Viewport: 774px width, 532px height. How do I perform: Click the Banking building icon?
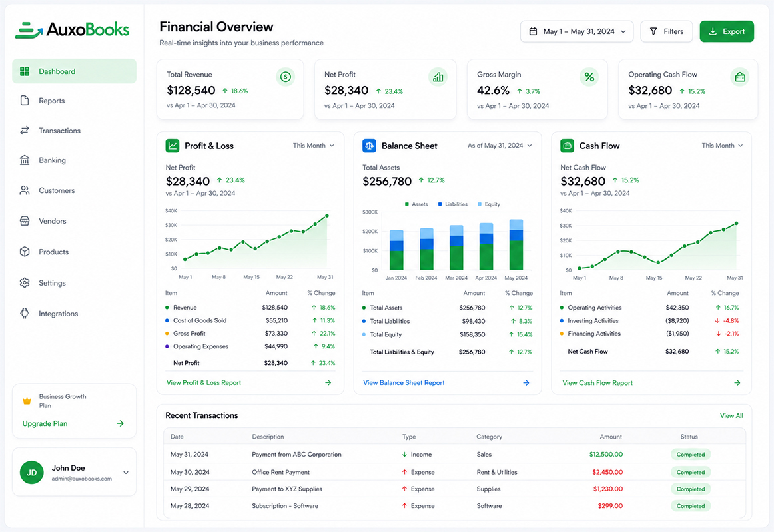(x=25, y=160)
